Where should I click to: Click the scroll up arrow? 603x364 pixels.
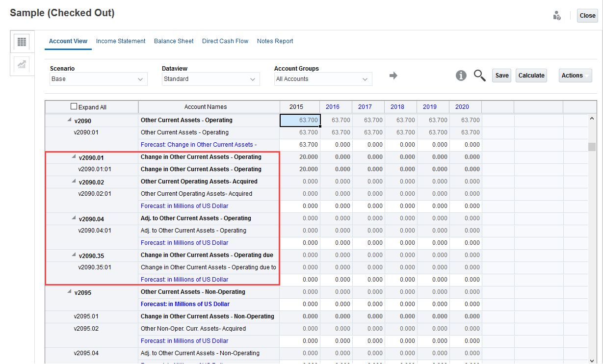pyautogui.click(x=591, y=119)
